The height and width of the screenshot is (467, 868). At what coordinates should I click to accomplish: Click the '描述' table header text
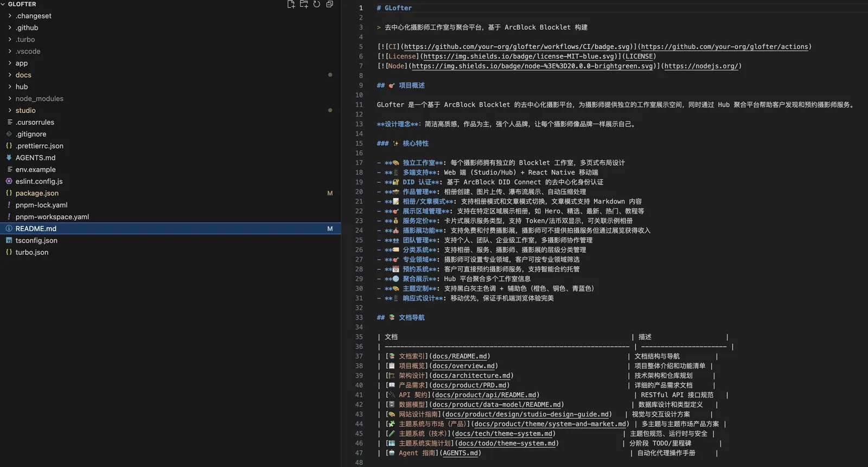[x=645, y=337]
